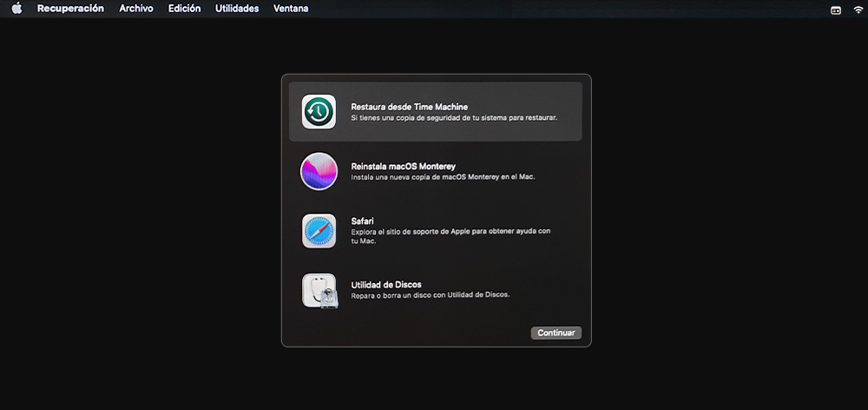This screenshot has width=868, height=410.
Task: Open the Utilidades menu
Action: coord(237,9)
